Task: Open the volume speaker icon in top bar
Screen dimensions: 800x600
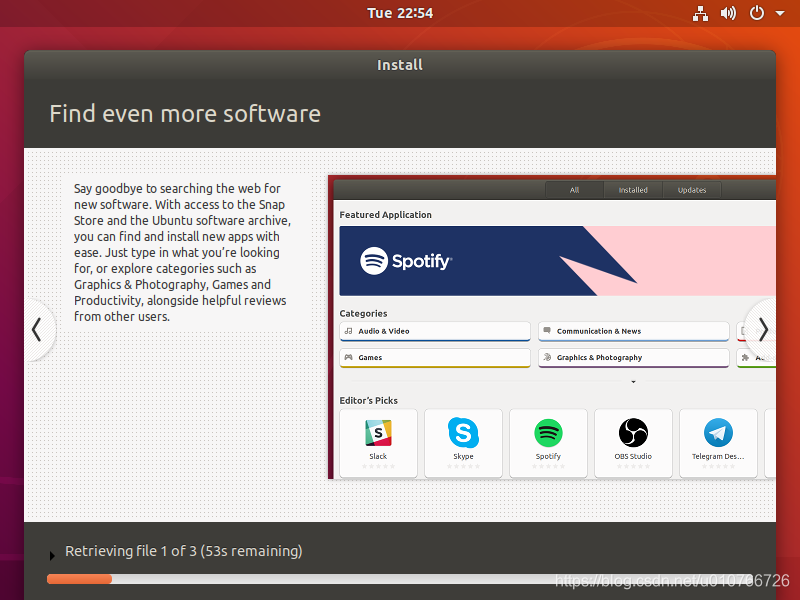Action: (728, 13)
